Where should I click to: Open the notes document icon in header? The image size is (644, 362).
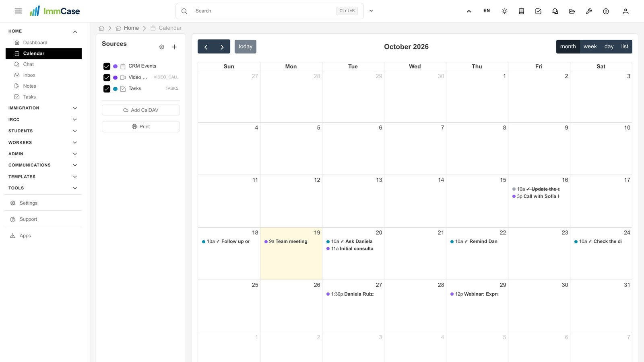[521, 11]
